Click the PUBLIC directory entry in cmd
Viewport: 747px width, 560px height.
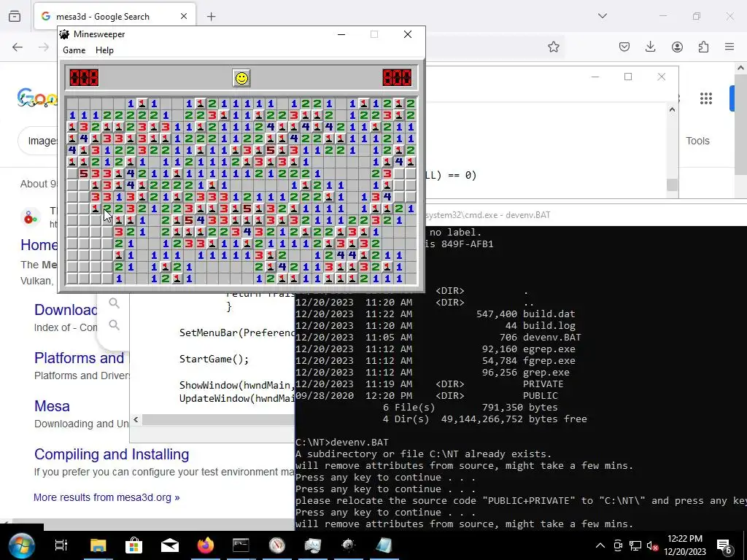pos(541,396)
